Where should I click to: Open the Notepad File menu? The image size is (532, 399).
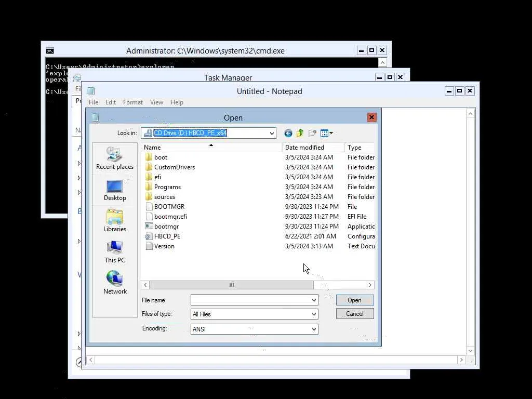(94, 102)
